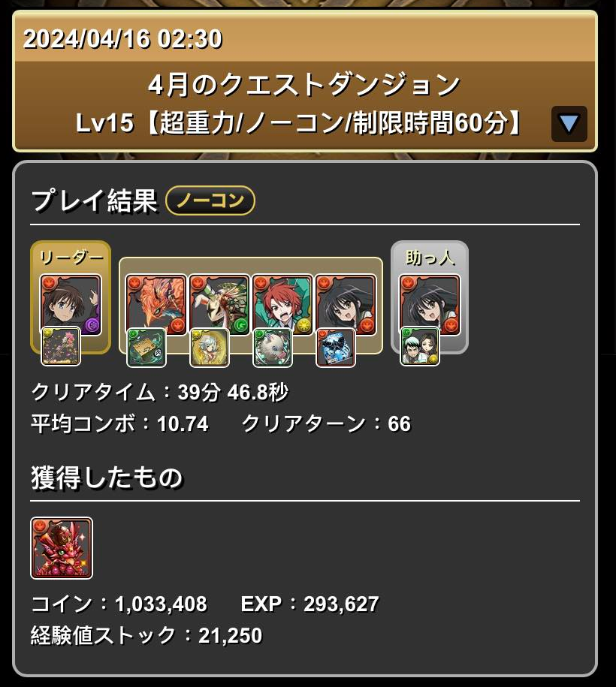Tap the leader's assist icon with pink sparkles

[x=61, y=346]
